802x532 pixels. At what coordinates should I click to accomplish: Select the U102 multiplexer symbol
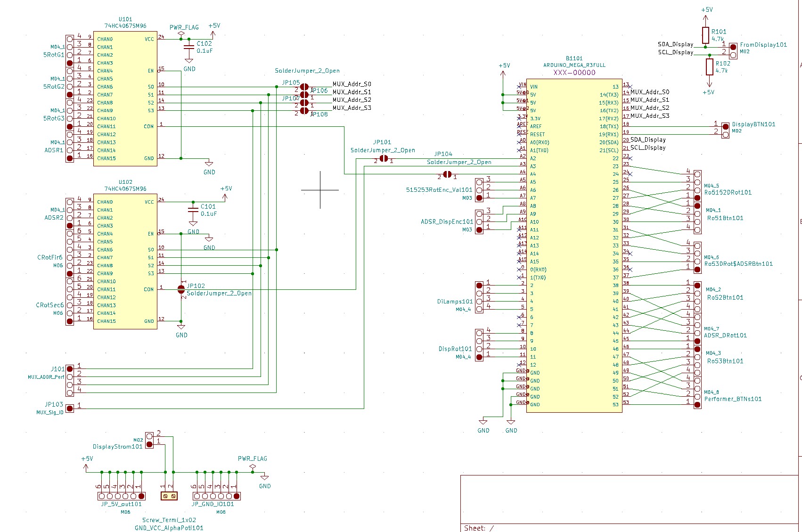click(125, 262)
